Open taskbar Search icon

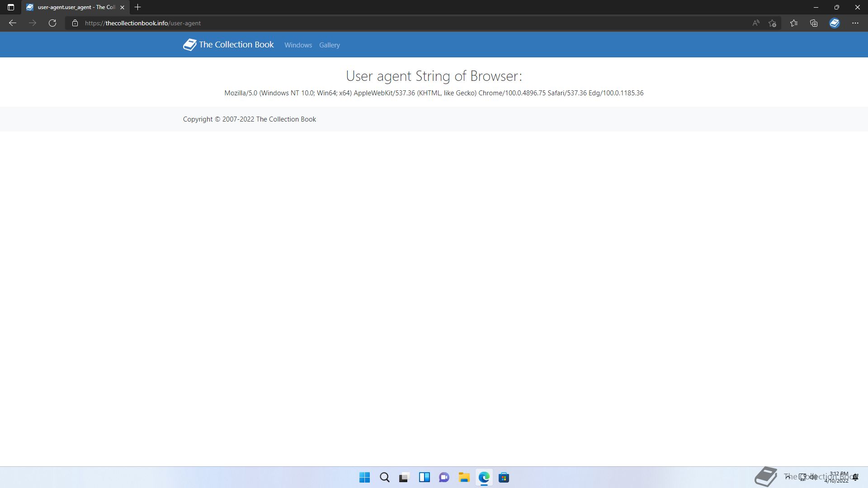[x=385, y=478]
